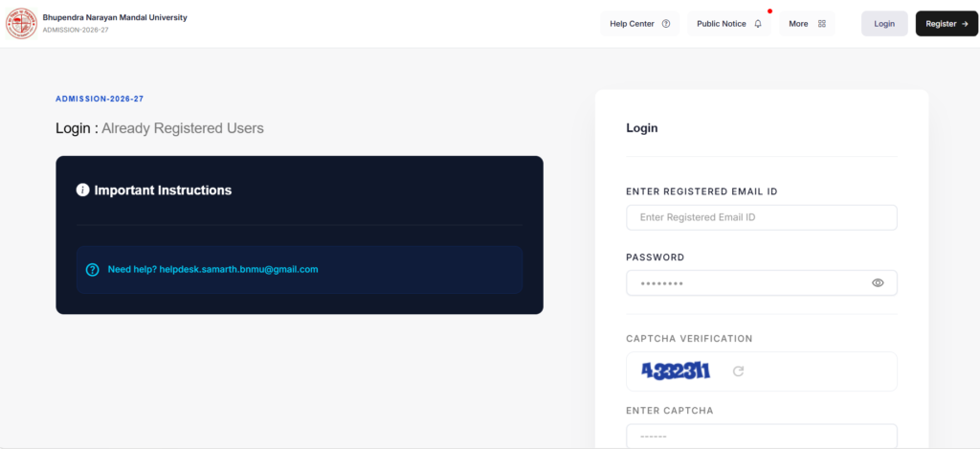Click the question mark icon in Help Center
The image size is (980, 449).
666,24
